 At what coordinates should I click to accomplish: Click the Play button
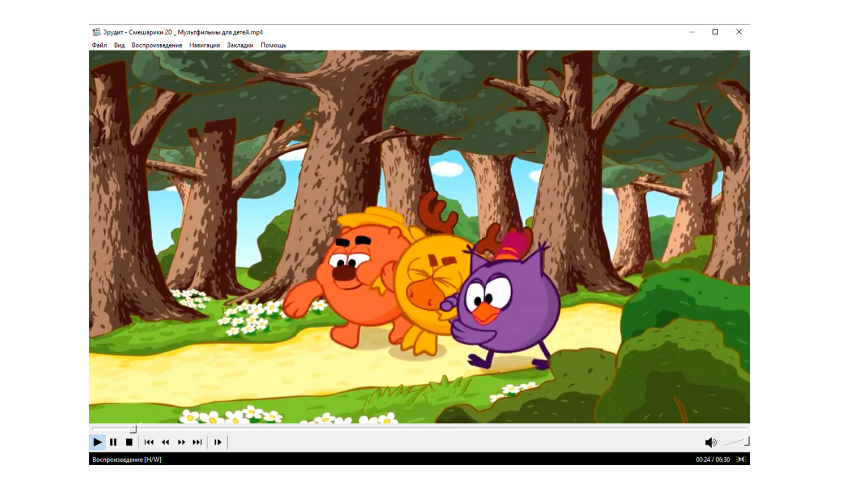[x=97, y=442]
